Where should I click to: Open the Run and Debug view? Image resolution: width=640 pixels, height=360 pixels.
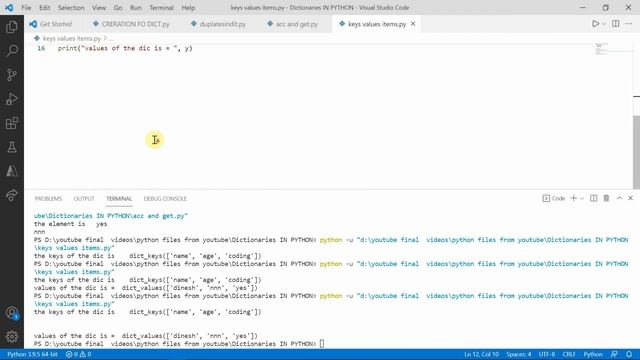[12, 99]
